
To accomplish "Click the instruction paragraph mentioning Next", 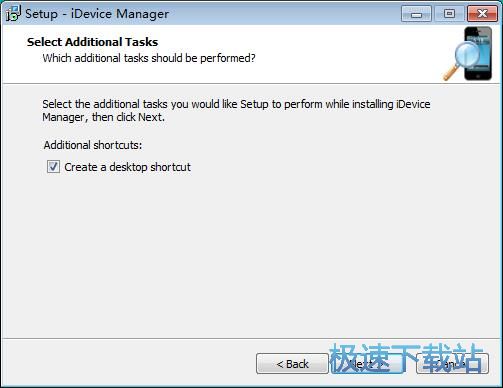I will [236, 111].
